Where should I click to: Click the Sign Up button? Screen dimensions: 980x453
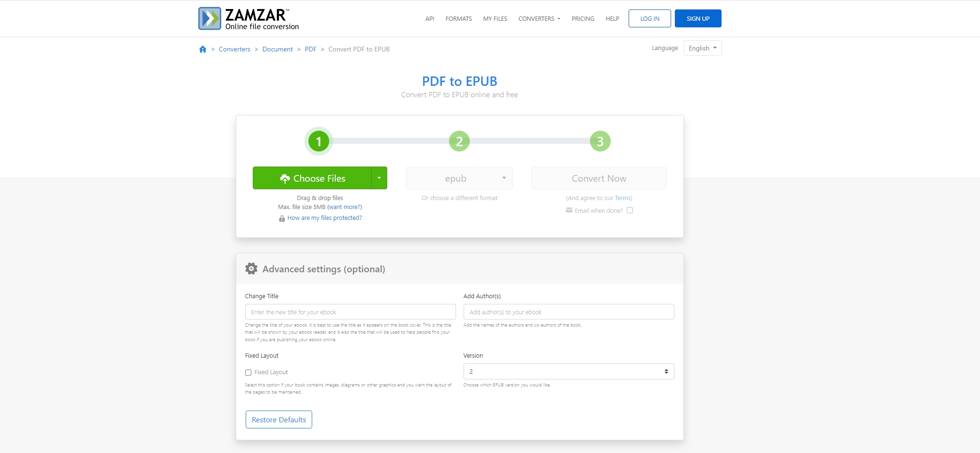tap(698, 18)
